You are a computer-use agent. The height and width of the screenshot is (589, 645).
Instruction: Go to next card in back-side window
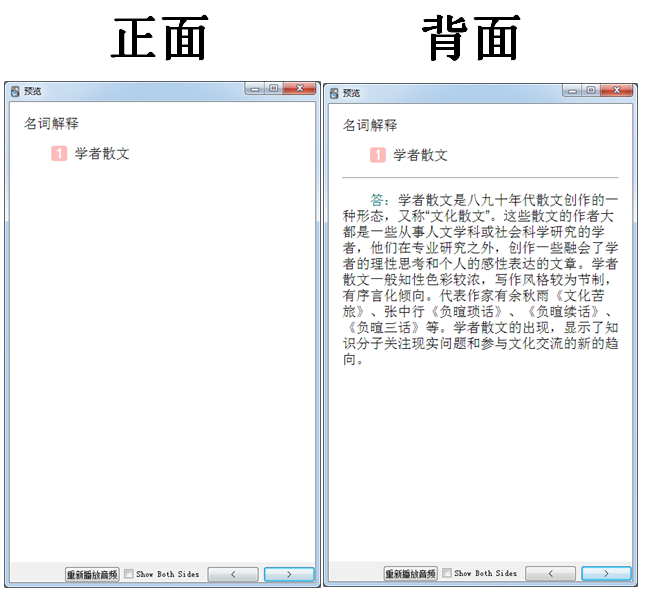[606, 573]
